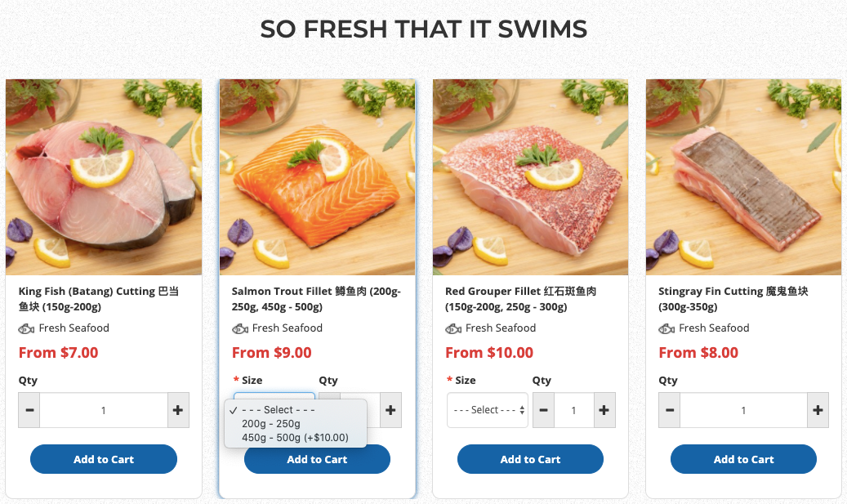Image resolution: width=847 pixels, height=504 pixels.
Task: Choose the 450g - 500g (+$10.00) option
Action: click(295, 438)
